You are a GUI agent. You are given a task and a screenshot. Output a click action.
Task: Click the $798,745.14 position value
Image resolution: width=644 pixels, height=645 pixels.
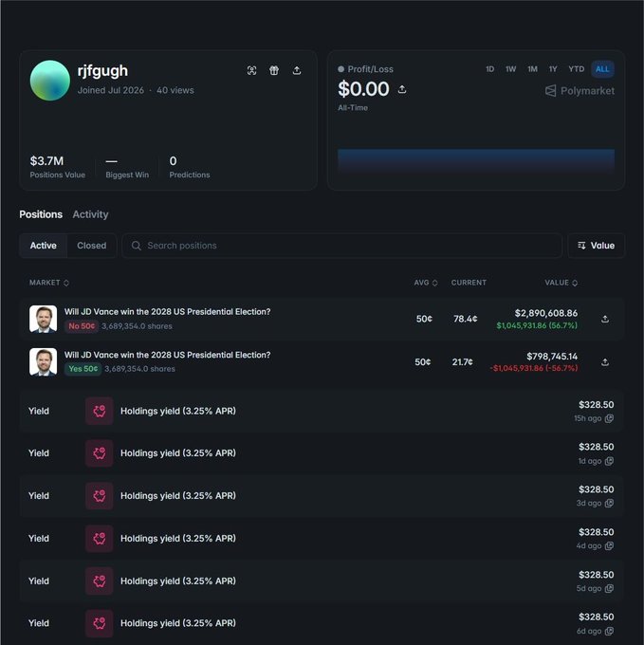[552, 357]
